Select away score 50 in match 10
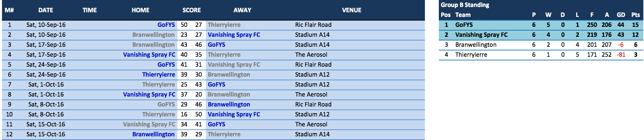Screen dimensions: 644x140 pos(199,114)
